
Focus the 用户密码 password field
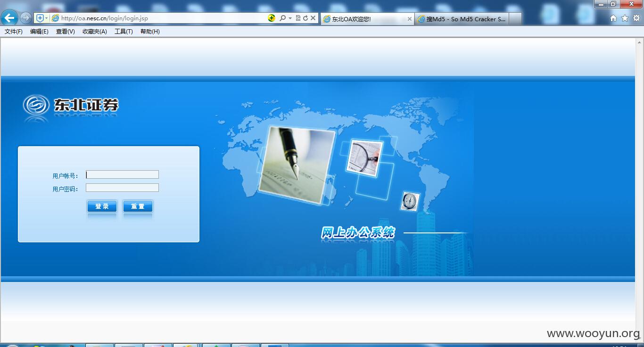coord(122,188)
